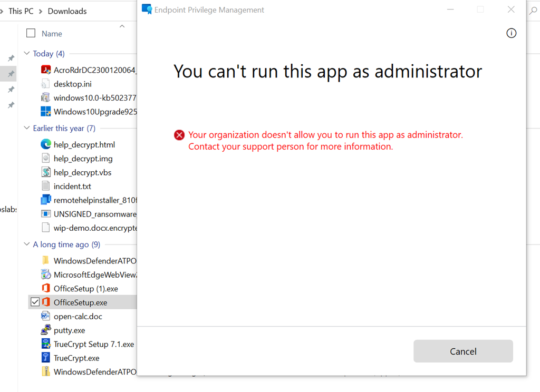Sort files by the Name column header

[x=52, y=34]
